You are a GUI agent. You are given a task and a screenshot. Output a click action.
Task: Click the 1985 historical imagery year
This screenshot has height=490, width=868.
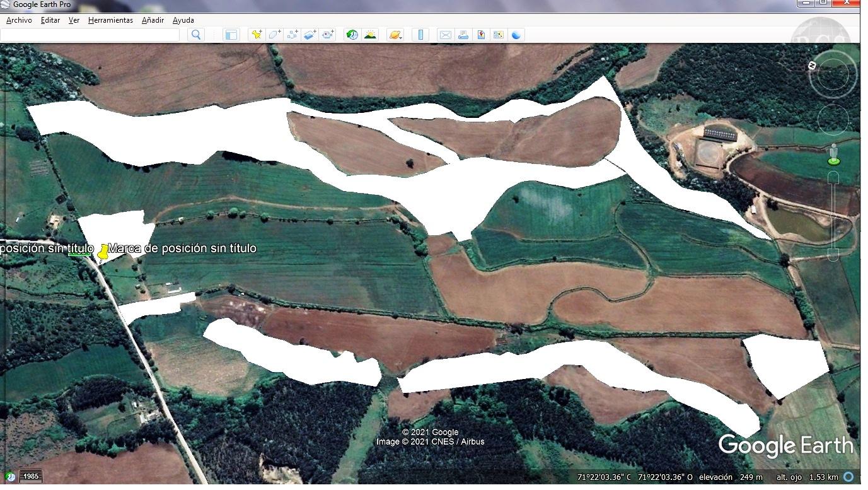[31, 477]
